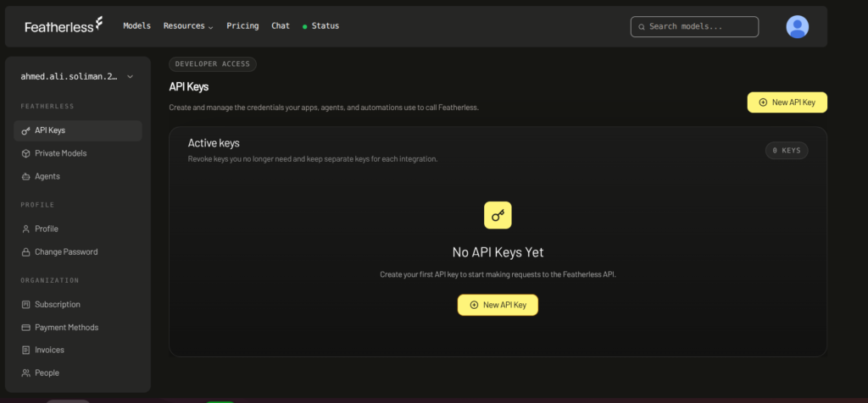The width and height of the screenshot is (868, 403).
Task: Click the robot icon for Agents
Action: pyautogui.click(x=25, y=177)
